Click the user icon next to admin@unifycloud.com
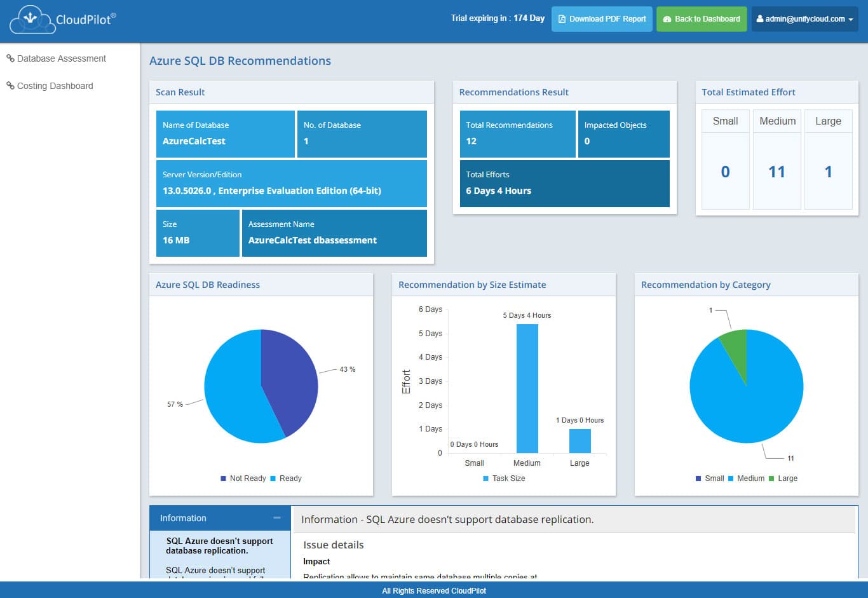Image resolution: width=868 pixels, height=598 pixels. click(759, 19)
